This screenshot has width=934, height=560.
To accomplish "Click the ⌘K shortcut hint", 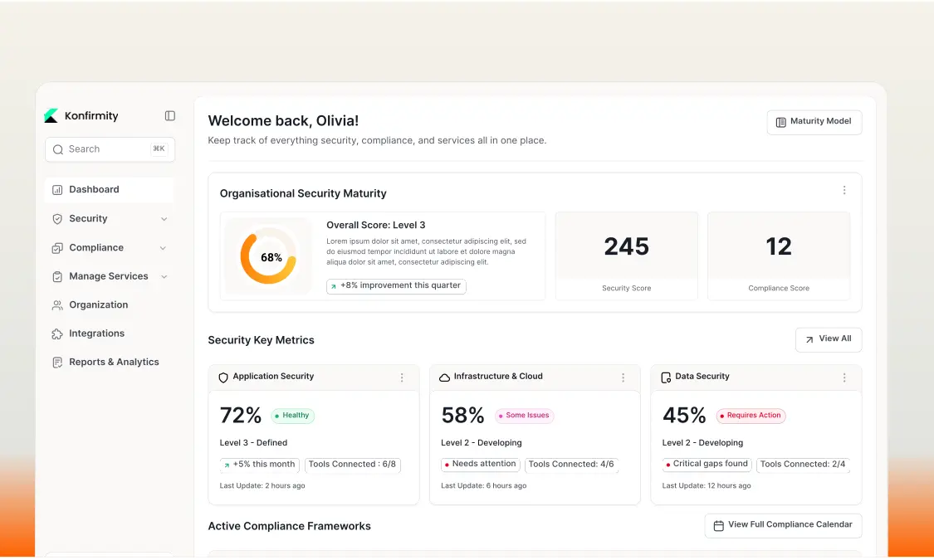I will pos(159,149).
